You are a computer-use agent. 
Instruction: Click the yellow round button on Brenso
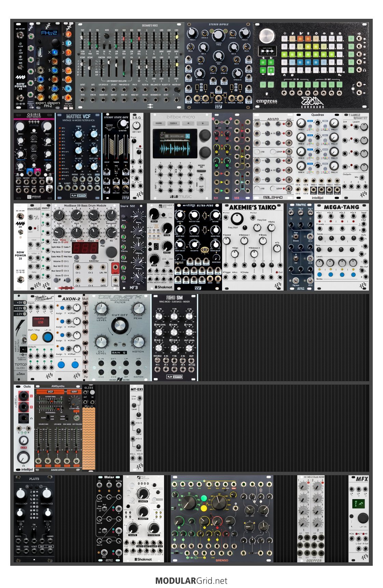[x=204, y=508]
